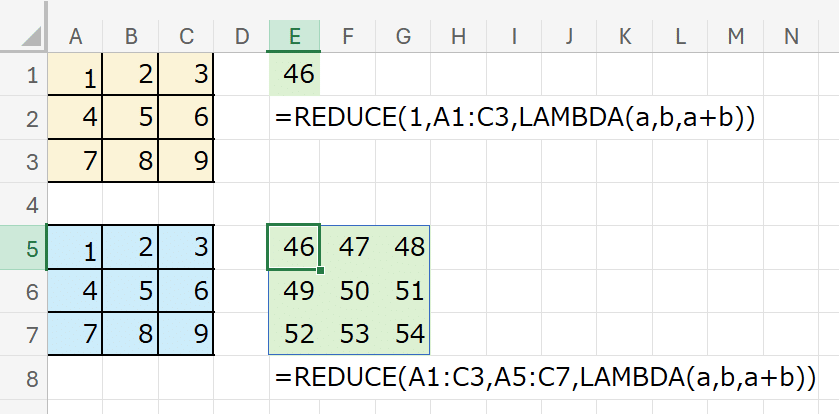Image resolution: width=839 pixels, height=414 pixels.
Task: Select row 5 header
Action: tap(23, 248)
